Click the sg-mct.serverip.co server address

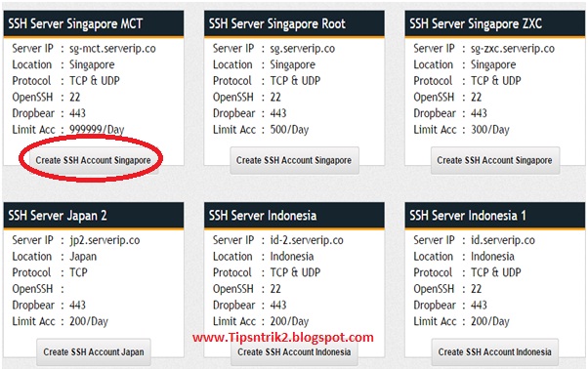click(112, 49)
